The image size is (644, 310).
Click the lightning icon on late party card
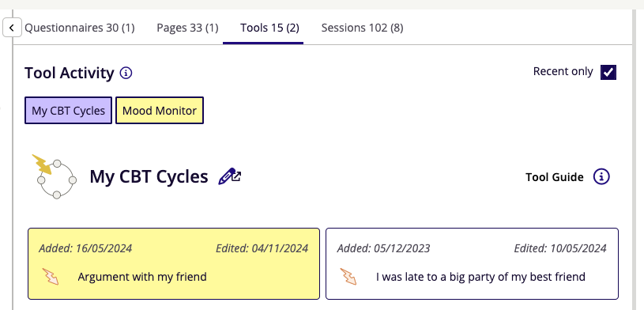pos(348,277)
